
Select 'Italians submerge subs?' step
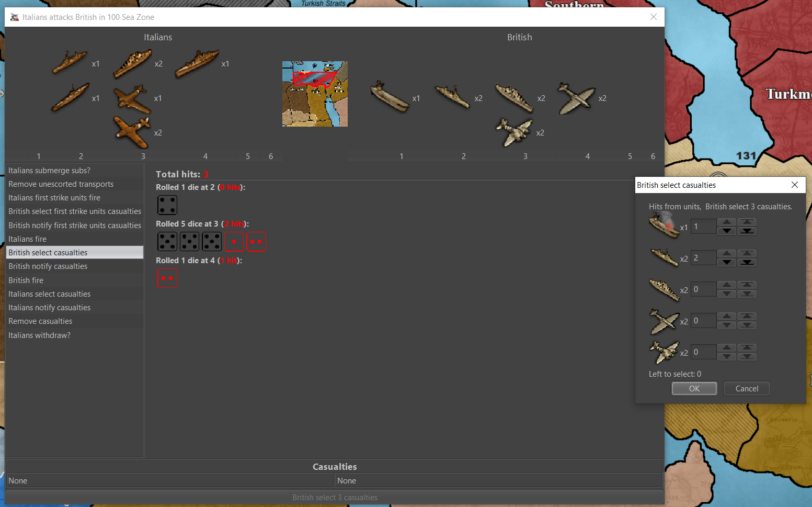pyautogui.click(x=75, y=171)
